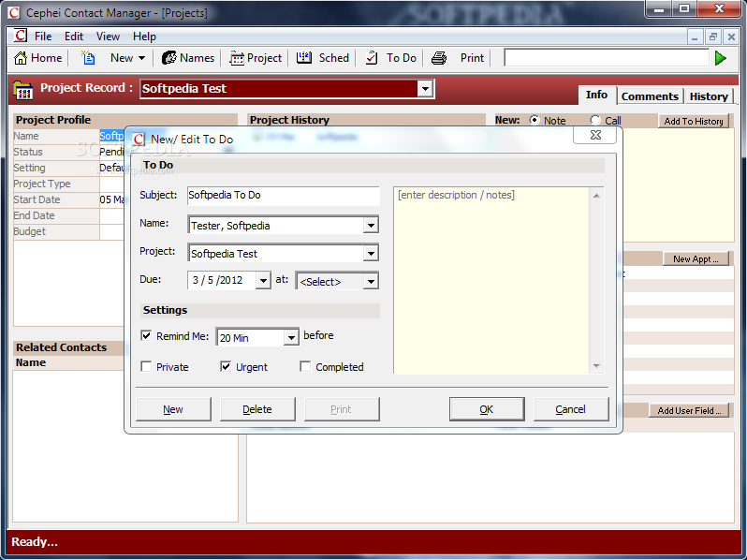Click the Cephei logo icon in menu bar

click(21, 36)
